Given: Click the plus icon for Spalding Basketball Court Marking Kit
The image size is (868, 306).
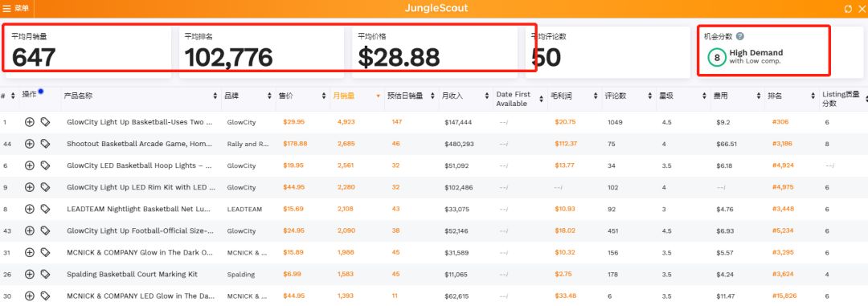Looking at the screenshot, I should [30, 274].
